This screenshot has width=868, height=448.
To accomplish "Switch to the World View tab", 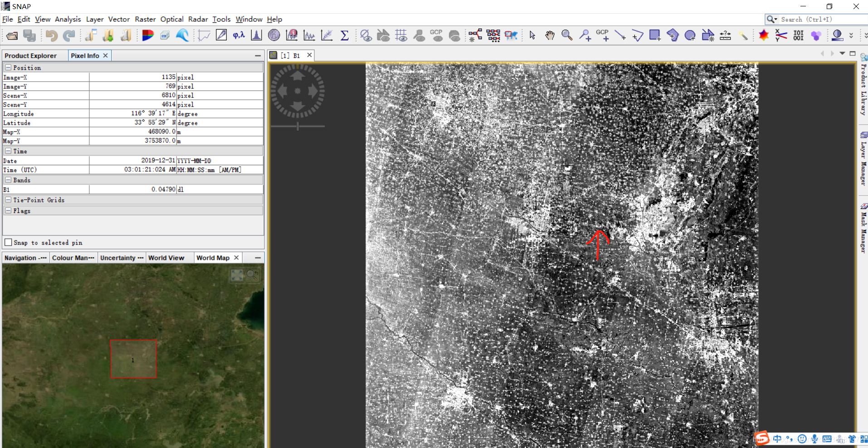I will coord(166,257).
